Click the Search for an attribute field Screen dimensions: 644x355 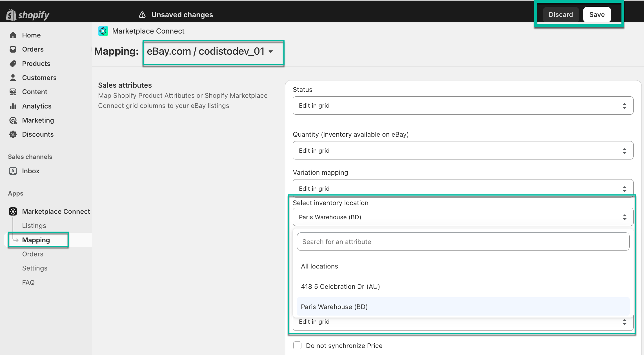(463, 242)
